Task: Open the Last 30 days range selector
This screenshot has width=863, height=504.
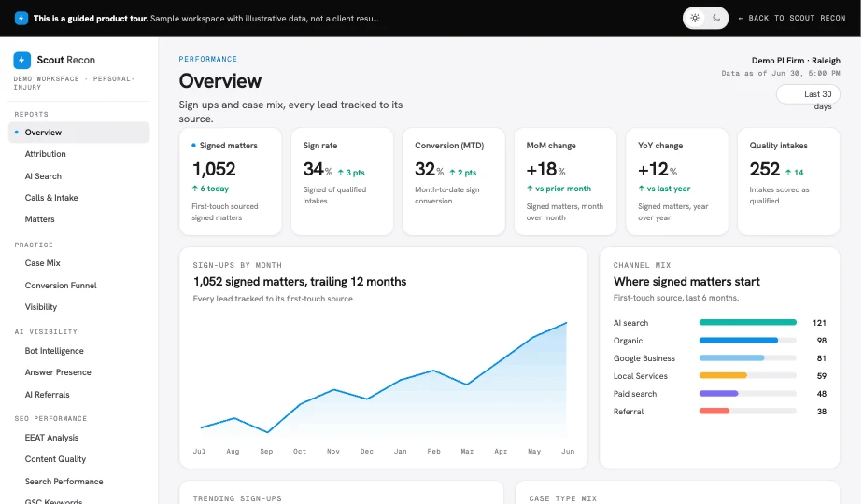Action: click(808, 94)
